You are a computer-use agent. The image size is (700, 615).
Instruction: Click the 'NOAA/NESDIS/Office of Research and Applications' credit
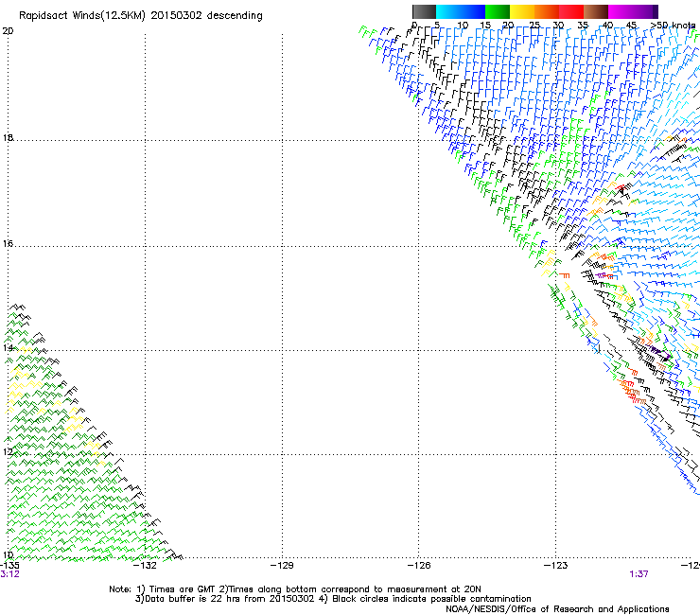pos(557,609)
